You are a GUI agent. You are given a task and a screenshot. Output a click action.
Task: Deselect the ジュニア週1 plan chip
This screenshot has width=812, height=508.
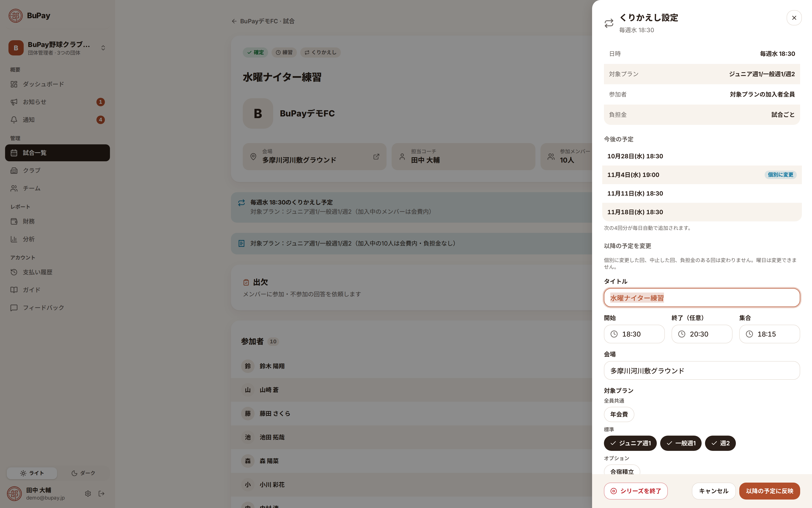point(630,443)
